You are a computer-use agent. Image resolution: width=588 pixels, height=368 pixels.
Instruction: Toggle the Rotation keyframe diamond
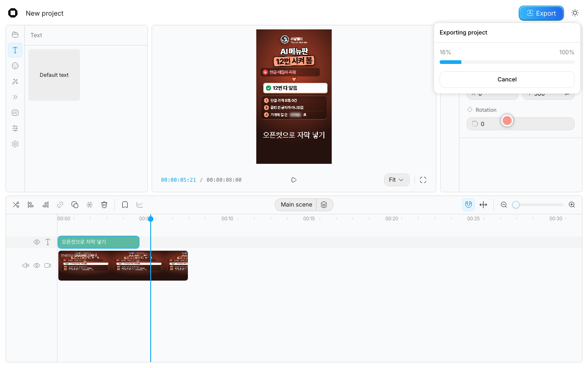(470, 110)
